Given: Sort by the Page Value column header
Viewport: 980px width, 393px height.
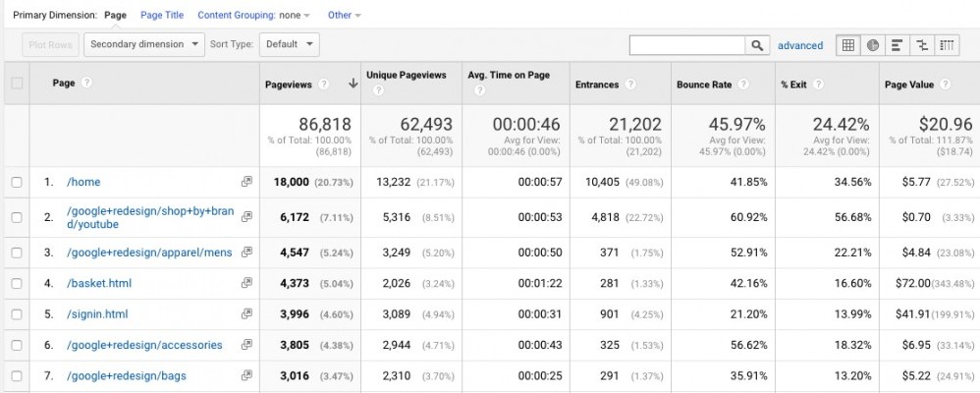Looking at the screenshot, I should [908, 84].
